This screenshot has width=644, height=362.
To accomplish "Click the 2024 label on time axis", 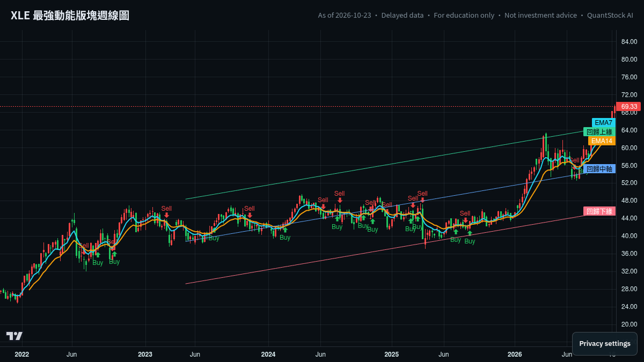I will click(x=268, y=354).
